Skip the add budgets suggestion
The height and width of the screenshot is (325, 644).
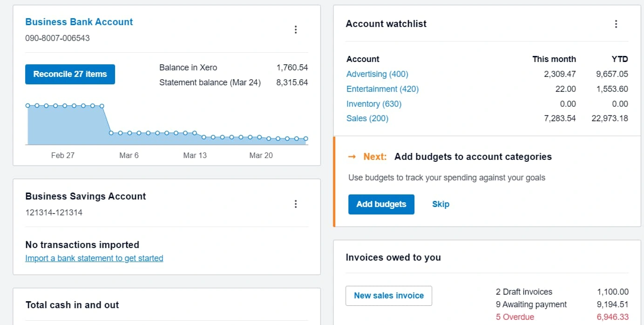441,204
